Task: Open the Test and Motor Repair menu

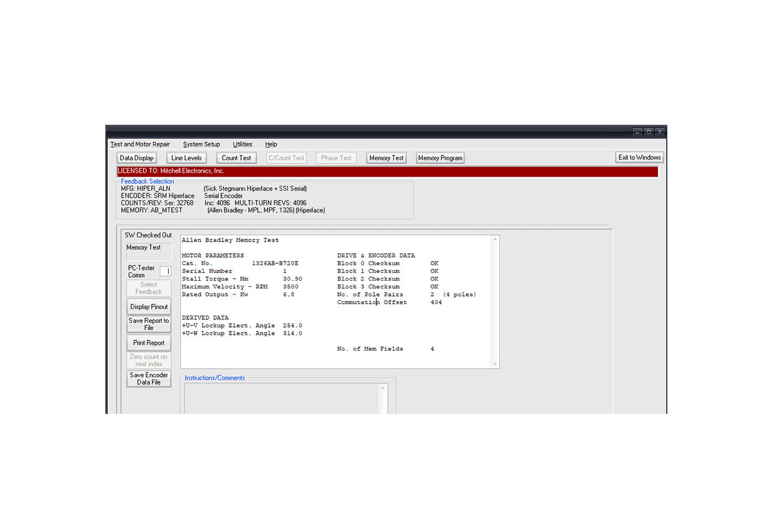Action: [140, 145]
